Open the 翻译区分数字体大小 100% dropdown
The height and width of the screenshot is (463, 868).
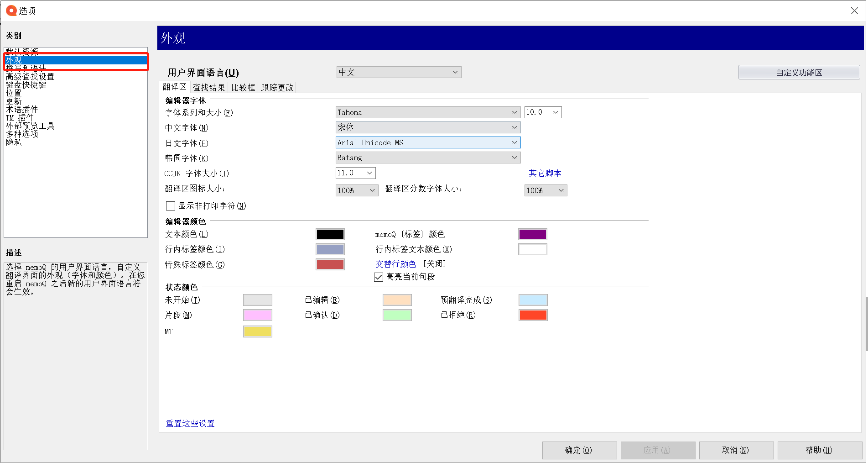pos(546,190)
